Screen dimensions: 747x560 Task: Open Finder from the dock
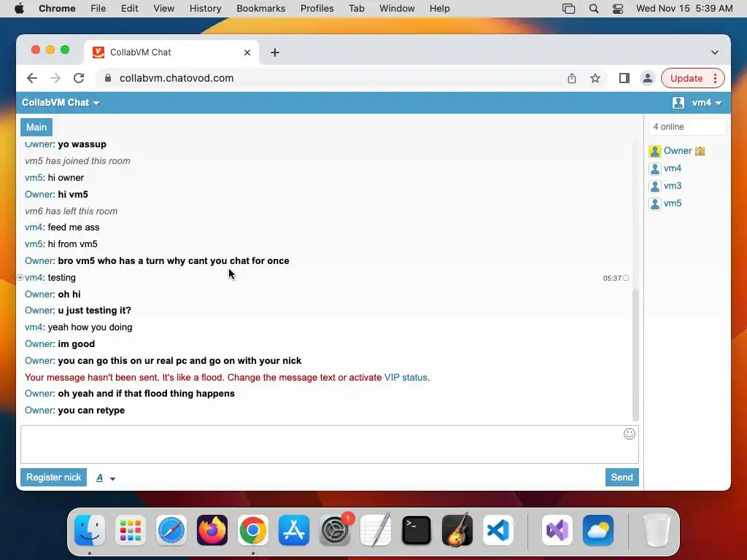90,530
